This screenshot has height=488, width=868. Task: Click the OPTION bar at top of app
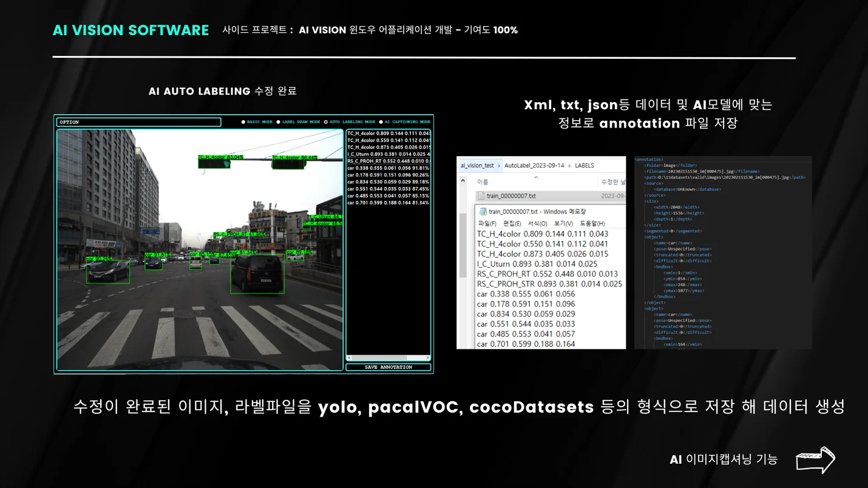click(138, 122)
